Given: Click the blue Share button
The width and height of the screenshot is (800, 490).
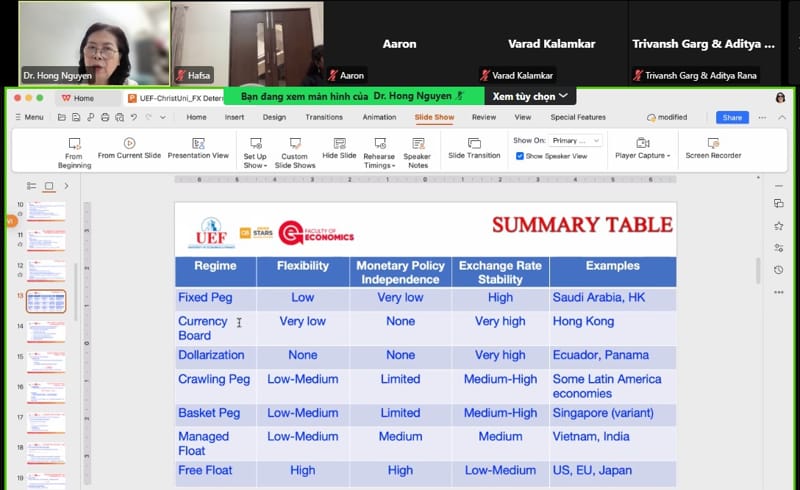Looking at the screenshot, I should click(x=732, y=117).
